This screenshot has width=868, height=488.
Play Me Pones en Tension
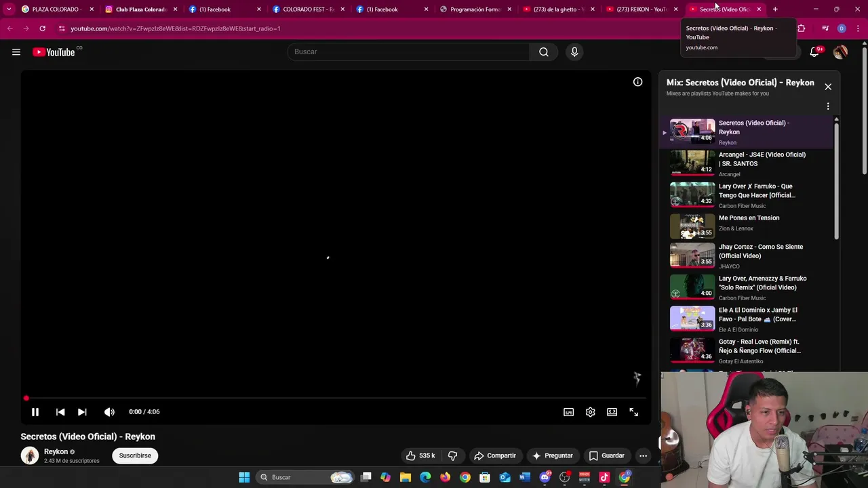coord(746,226)
